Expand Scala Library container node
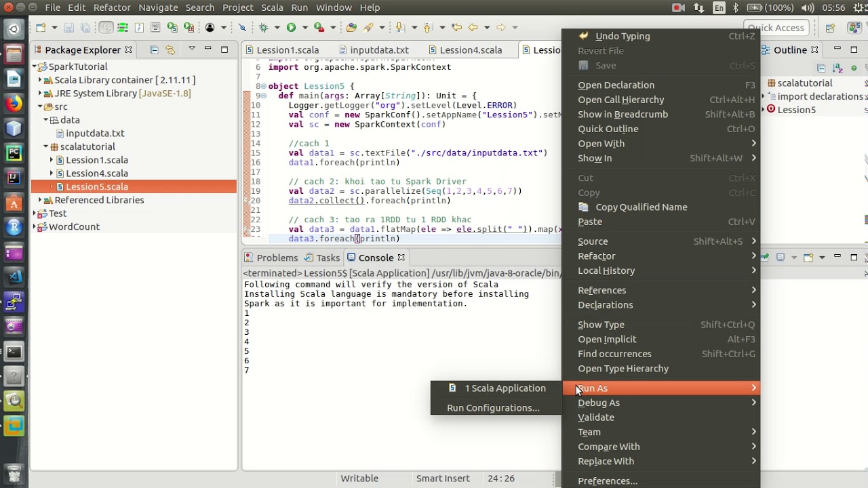Image resolution: width=868 pixels, height=488 pixels. tap(40, 80)
